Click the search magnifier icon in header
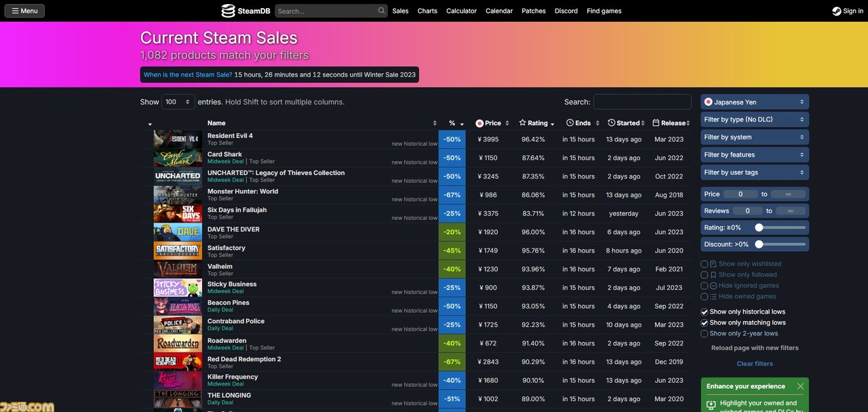 tap(382, 11)
